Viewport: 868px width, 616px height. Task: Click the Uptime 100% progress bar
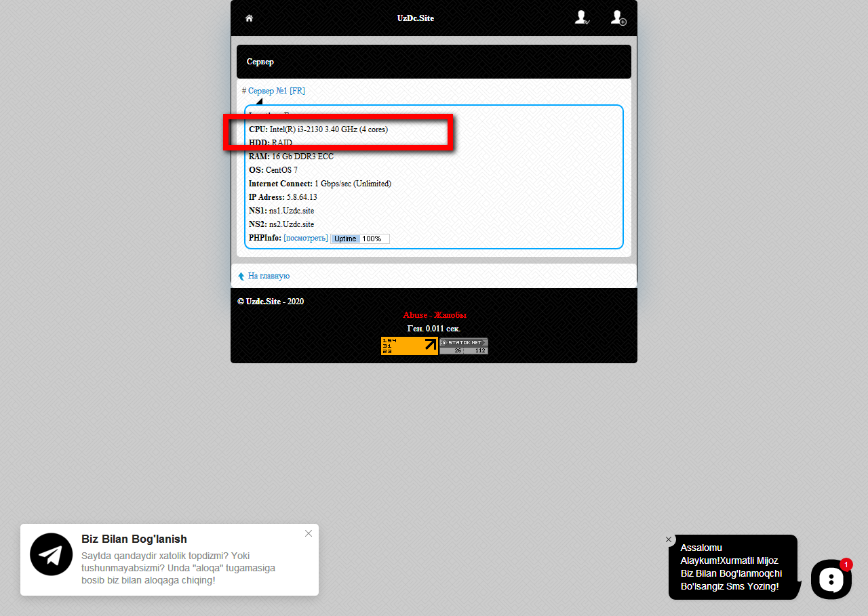coord(359,239)
